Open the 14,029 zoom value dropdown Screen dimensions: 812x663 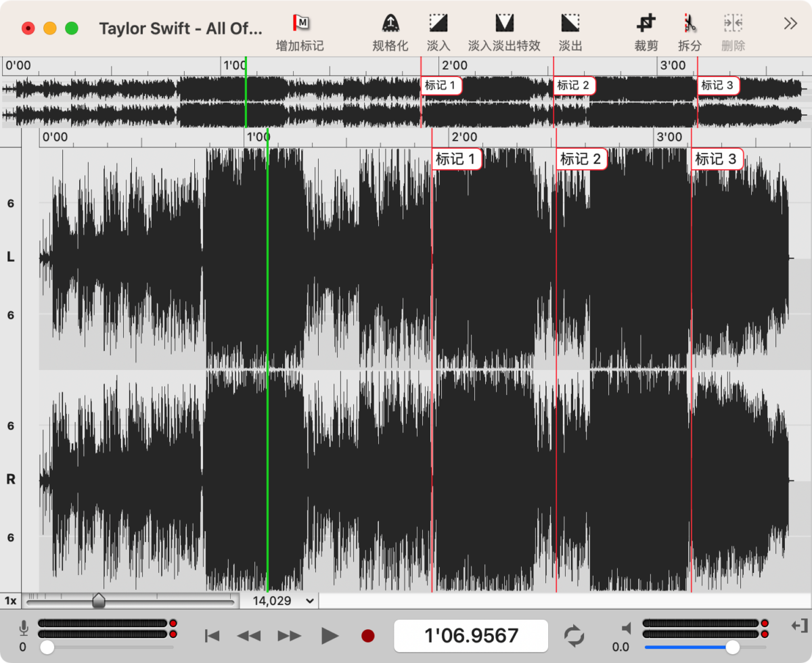click(x=284, y=600)
